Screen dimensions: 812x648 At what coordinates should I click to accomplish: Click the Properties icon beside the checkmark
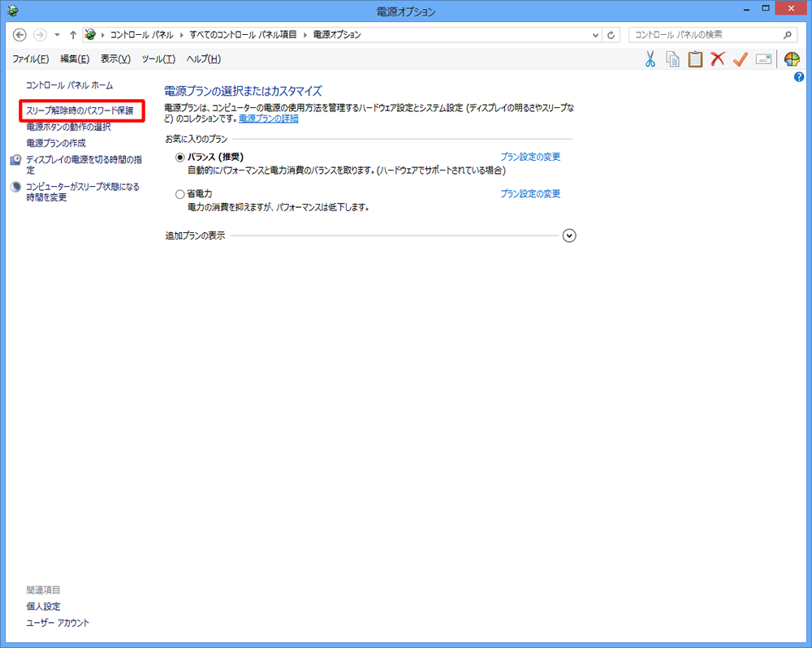point(763,59)
